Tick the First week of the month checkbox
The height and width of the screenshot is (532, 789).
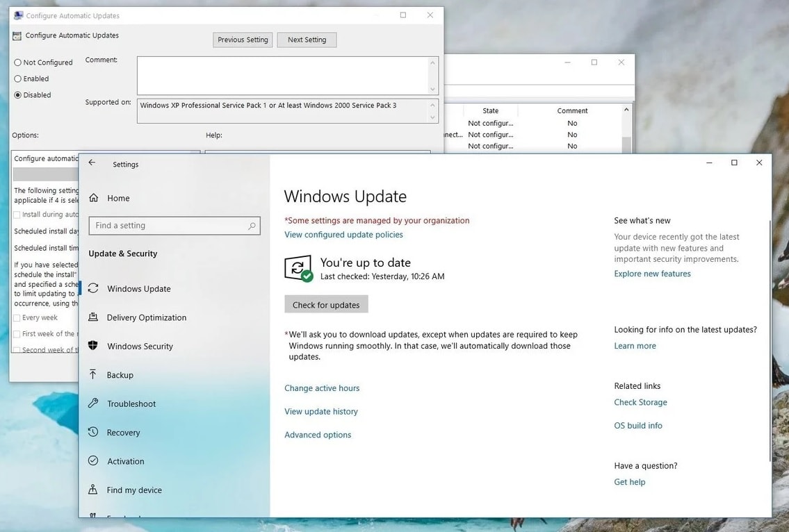coord(17,334)
